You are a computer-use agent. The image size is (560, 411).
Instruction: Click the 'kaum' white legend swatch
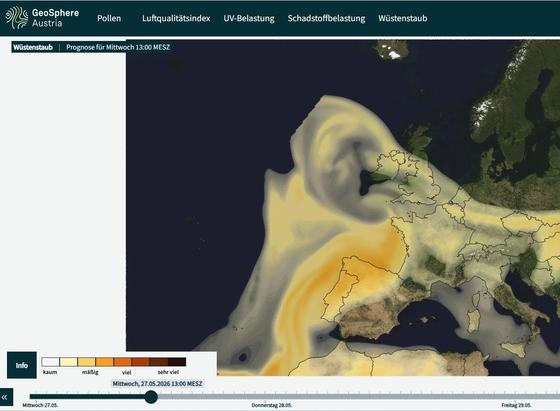50,362
